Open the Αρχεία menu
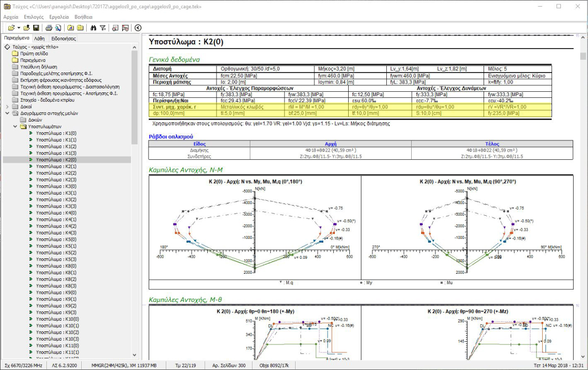 coord(11,17)
